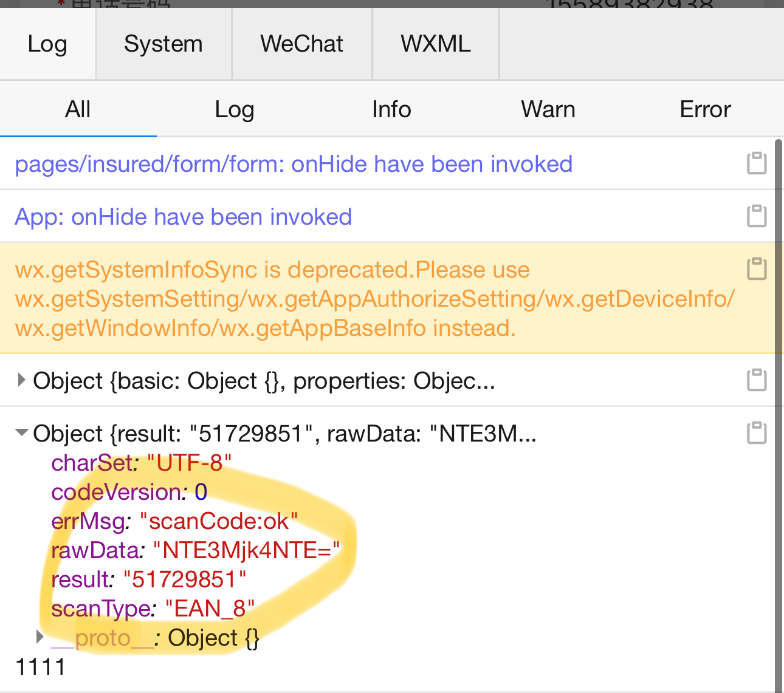This screenshot has height=693, width=784.
Task: Copy the form onHide log entry
Action: click(x=757, y=163)
